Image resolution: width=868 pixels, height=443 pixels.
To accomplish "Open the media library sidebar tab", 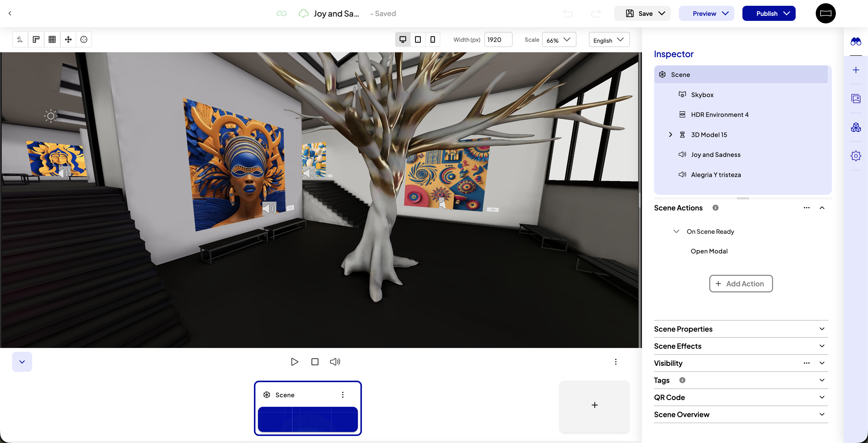I will tap(855, 99).
